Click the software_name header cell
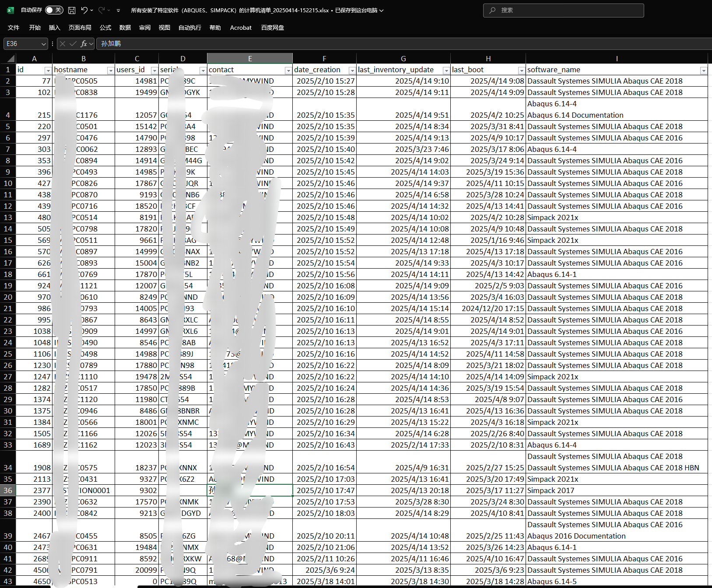The height and width of the screenshot is (588, 712). tap(617, 70)
